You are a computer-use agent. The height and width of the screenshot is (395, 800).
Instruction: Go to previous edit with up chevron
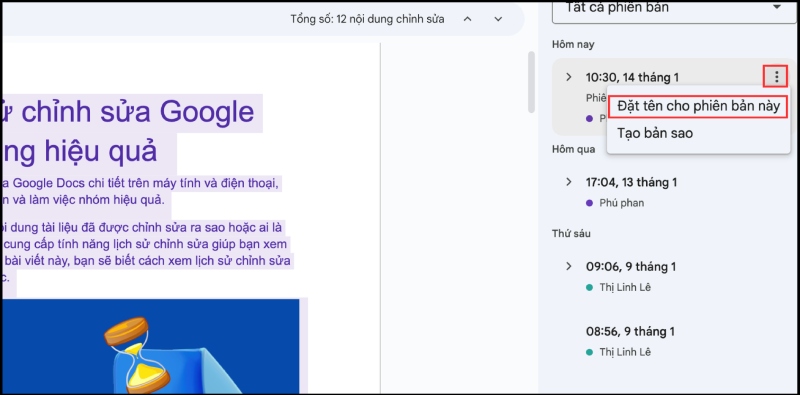(x=467, y=19)
